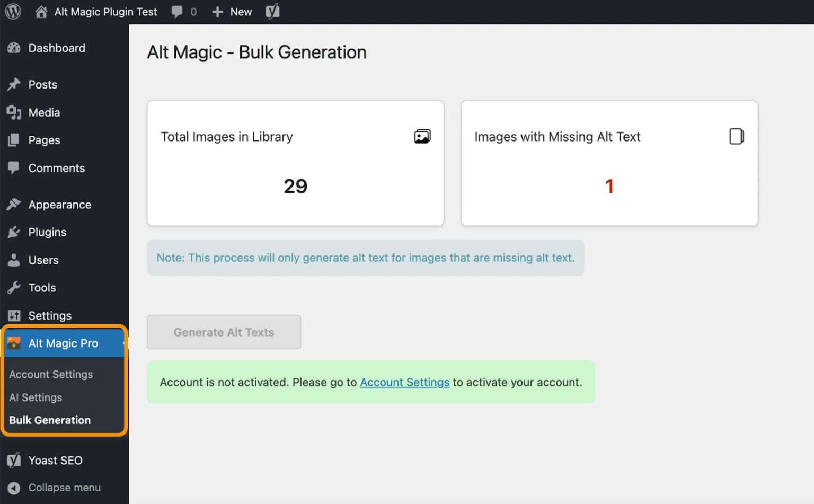Open the Yoast icon in admin bar
The image size is (814, 504).
[272, 12]
